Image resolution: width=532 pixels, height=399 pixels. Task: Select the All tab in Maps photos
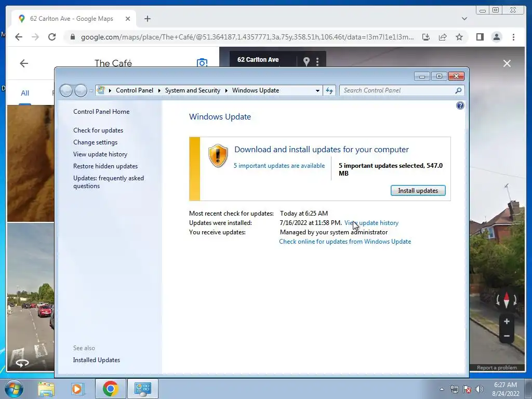coord(25,93)
